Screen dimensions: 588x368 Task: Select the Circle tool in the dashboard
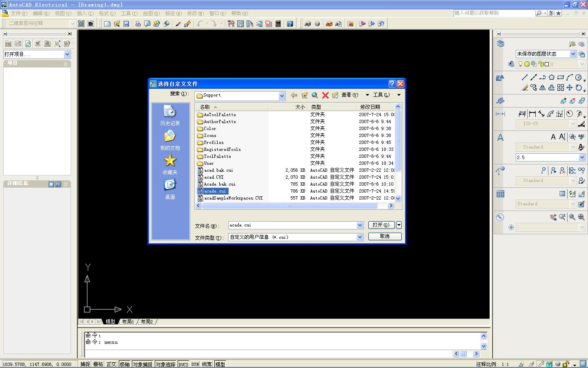(579, 77)
